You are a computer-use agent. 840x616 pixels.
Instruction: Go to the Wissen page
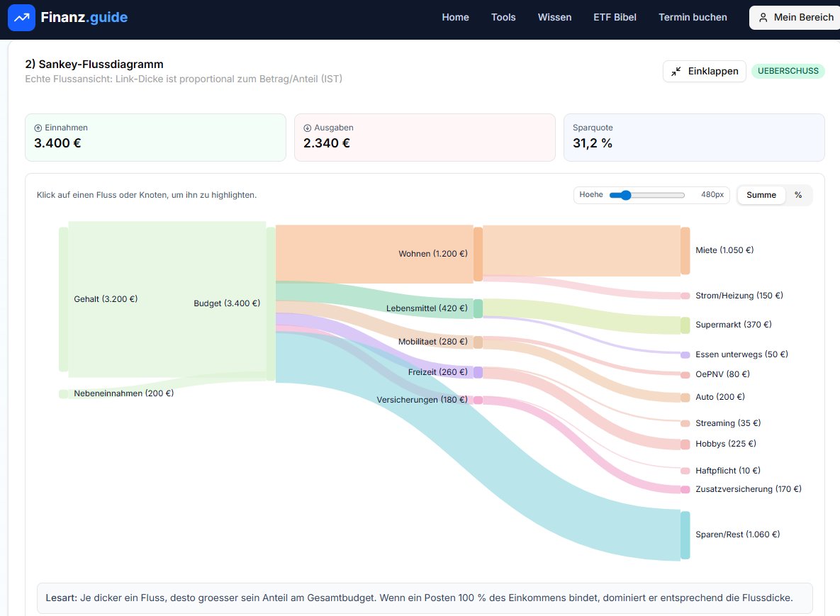pyautogui.click(x=554, y=17)
